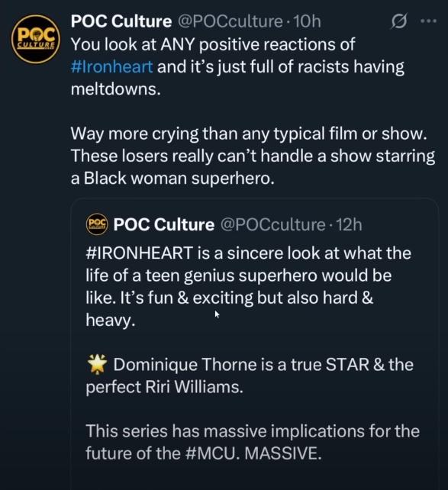Click the POC Culture name in the quoted tweet

pyautogui.click(x=164, y=224)
